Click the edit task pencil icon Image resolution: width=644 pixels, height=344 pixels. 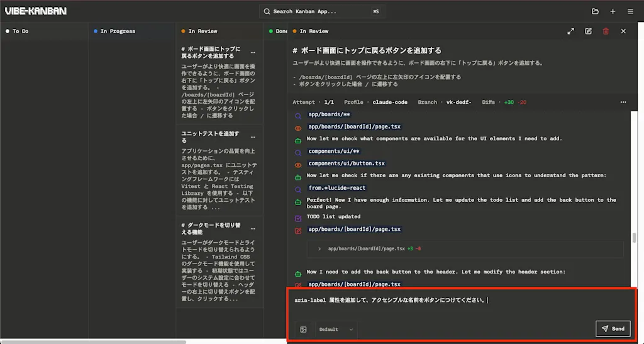tap(588, 31)
